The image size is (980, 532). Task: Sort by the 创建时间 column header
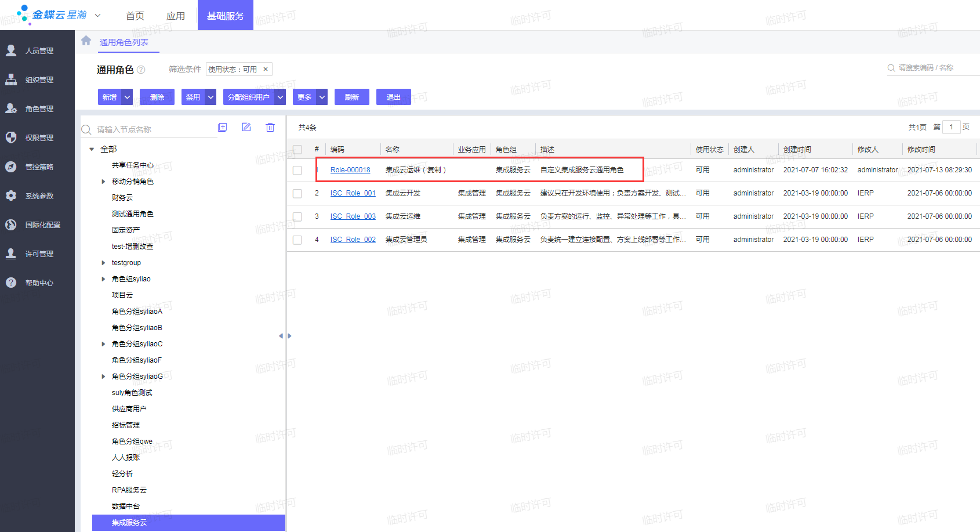[797, 149]
